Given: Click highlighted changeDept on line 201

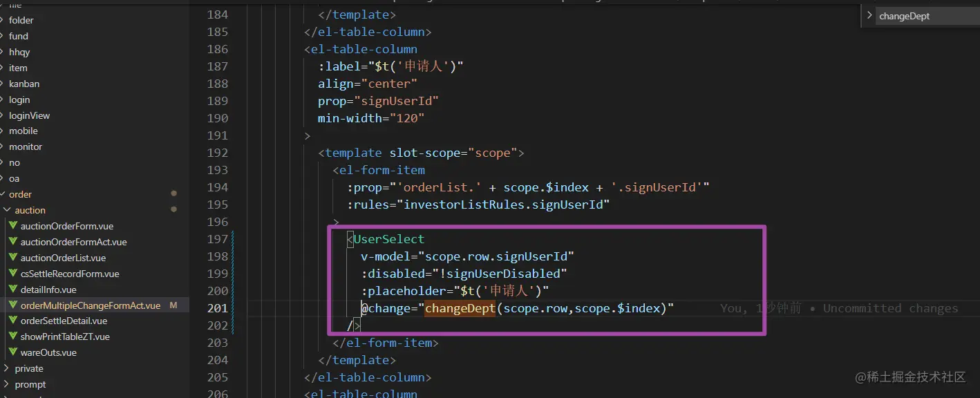Looking at the screenshot, I should click(x=460, y=308).
